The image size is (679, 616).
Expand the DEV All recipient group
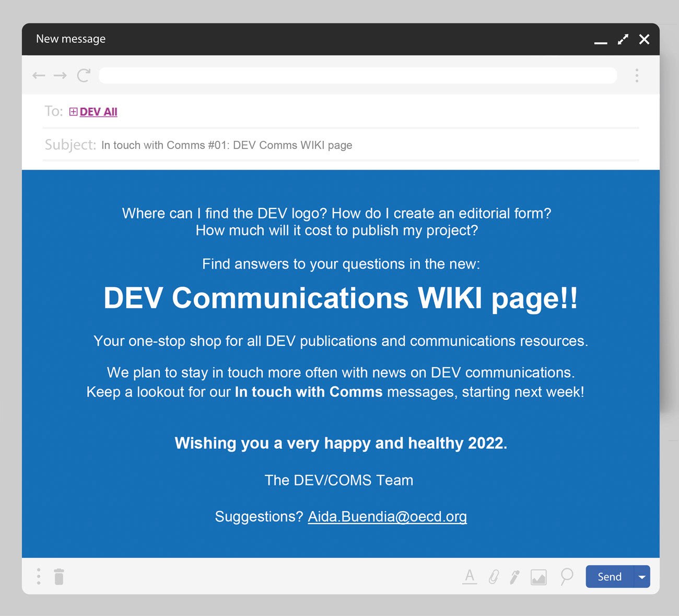[73, 111]
